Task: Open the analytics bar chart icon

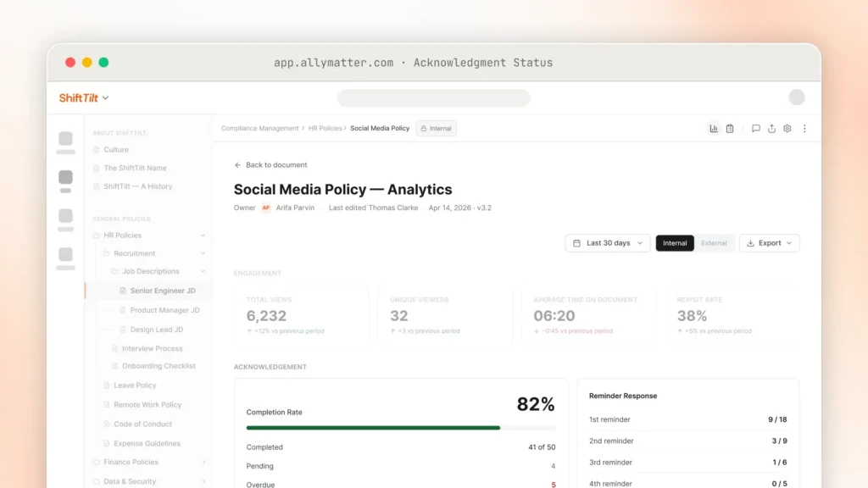Action: click(714, 129)
